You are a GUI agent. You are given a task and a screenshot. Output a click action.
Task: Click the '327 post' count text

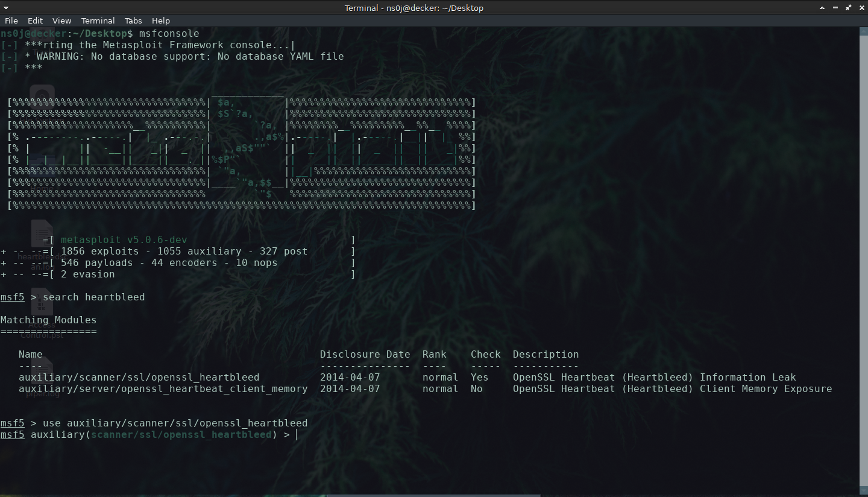coord(283,251)
